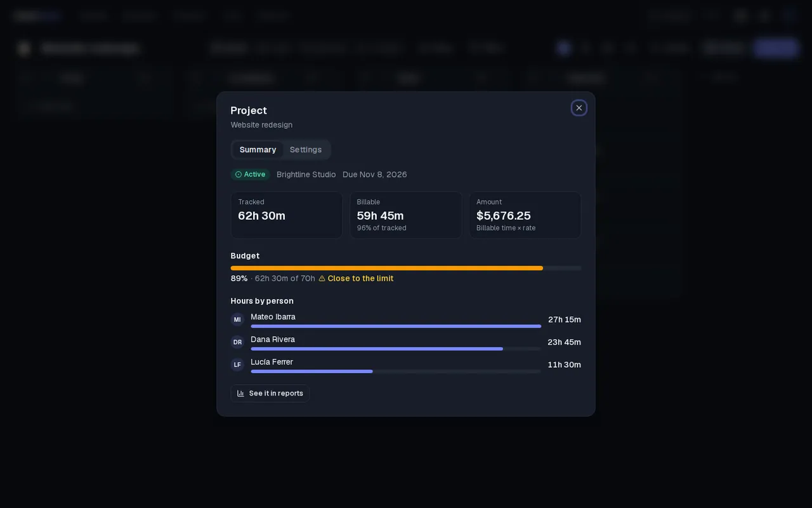Click Lucía Ferrer's hours bar
Image resolution: width=812 pixels, height=508 pixels.
(396, 371)
